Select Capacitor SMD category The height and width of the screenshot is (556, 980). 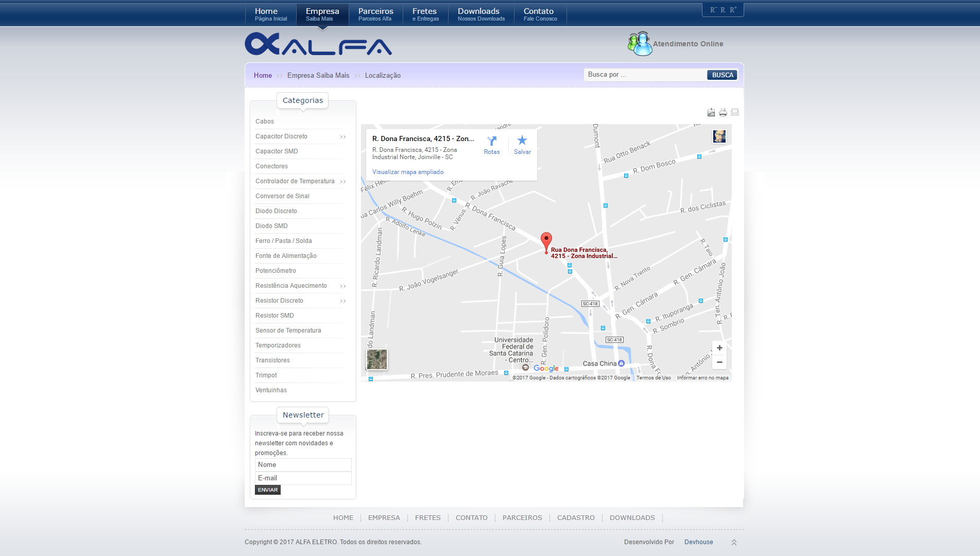tap(277, 151)
